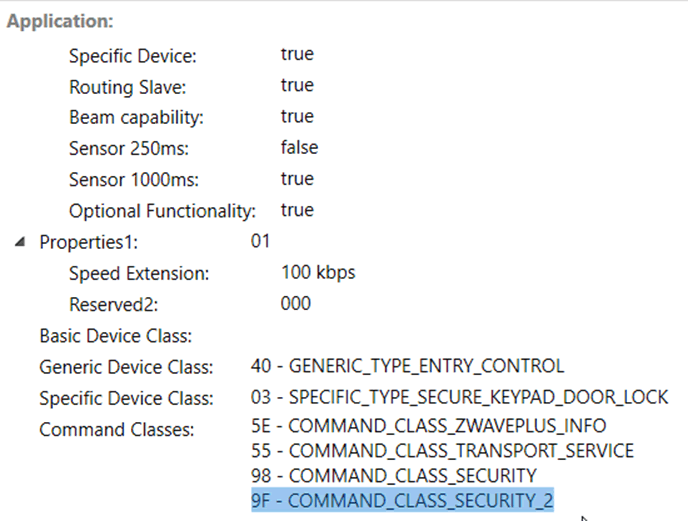The width and height of the screenshot is (688, 521).
Task: Collapse the Properties1 expander triangle
Action: click(x=20, y=242)
